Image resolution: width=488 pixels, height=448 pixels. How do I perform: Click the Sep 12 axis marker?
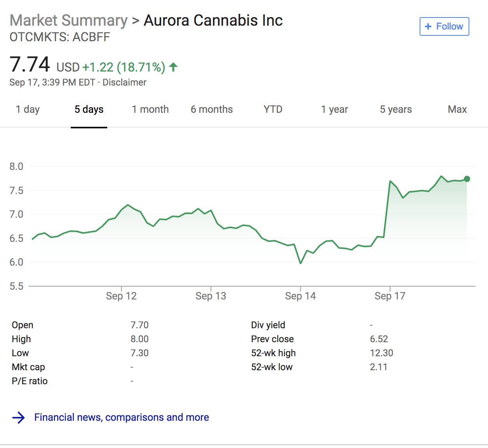[121, 296]
